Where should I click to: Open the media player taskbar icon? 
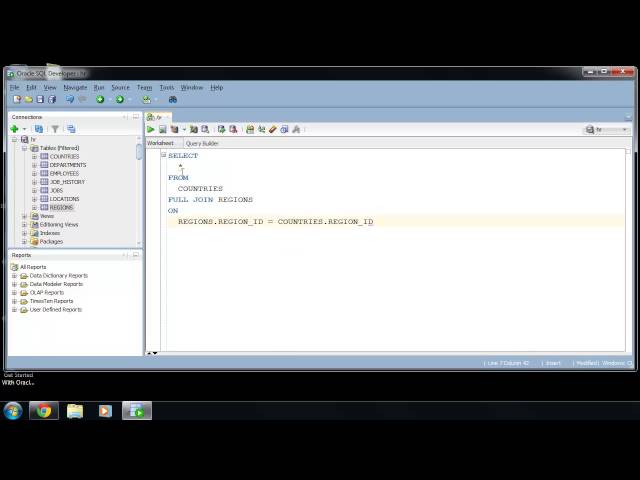coord(105,411)
